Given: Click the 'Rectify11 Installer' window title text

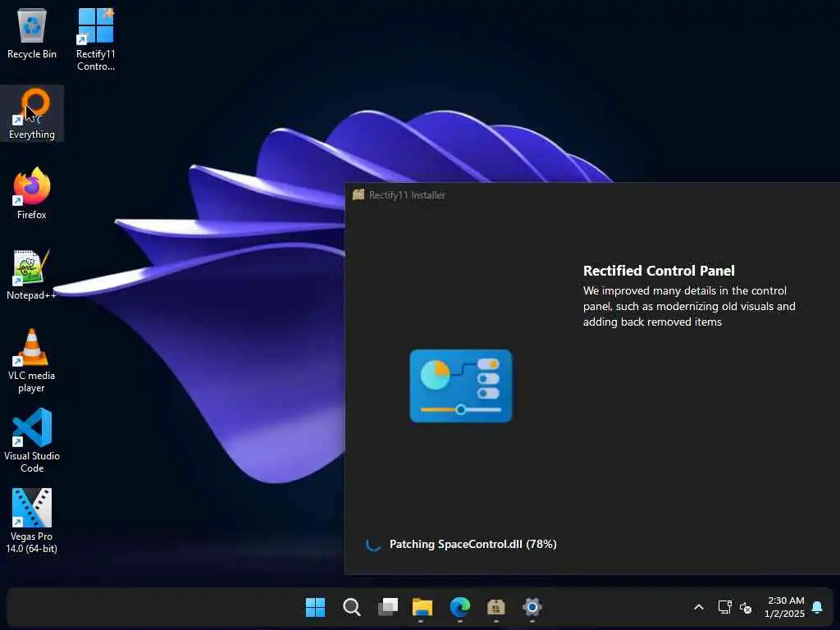Looking at the screenshot, I should pyautogui.click(x=407, y=195).
